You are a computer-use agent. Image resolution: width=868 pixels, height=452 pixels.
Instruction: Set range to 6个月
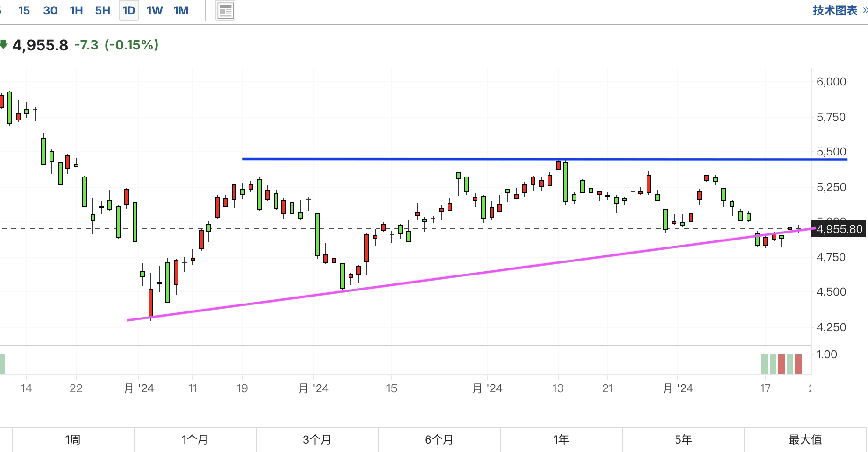pos(439,439)
